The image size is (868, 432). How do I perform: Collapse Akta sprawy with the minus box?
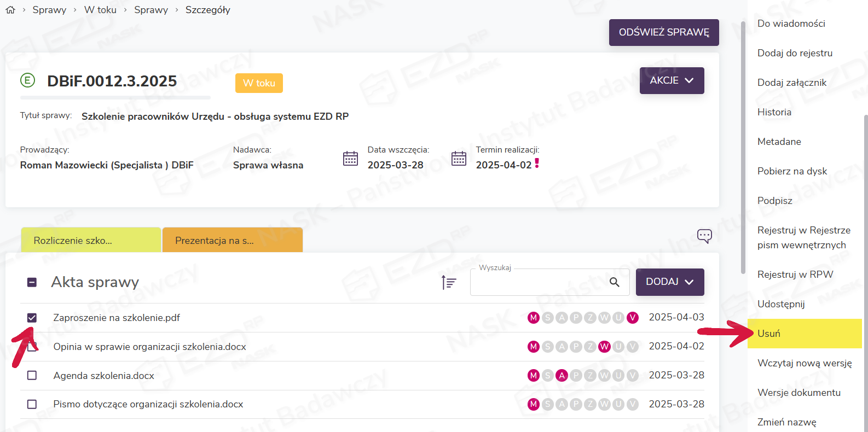[32, 282]
